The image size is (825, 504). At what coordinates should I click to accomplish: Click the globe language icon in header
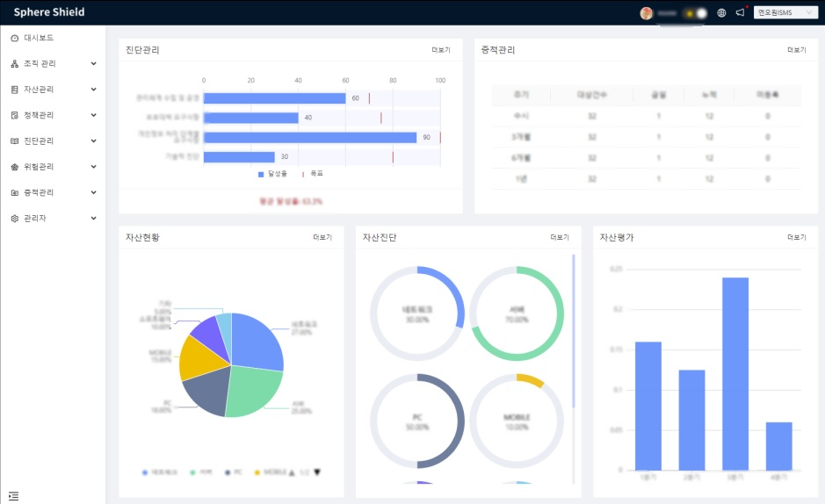click(721, 13)
